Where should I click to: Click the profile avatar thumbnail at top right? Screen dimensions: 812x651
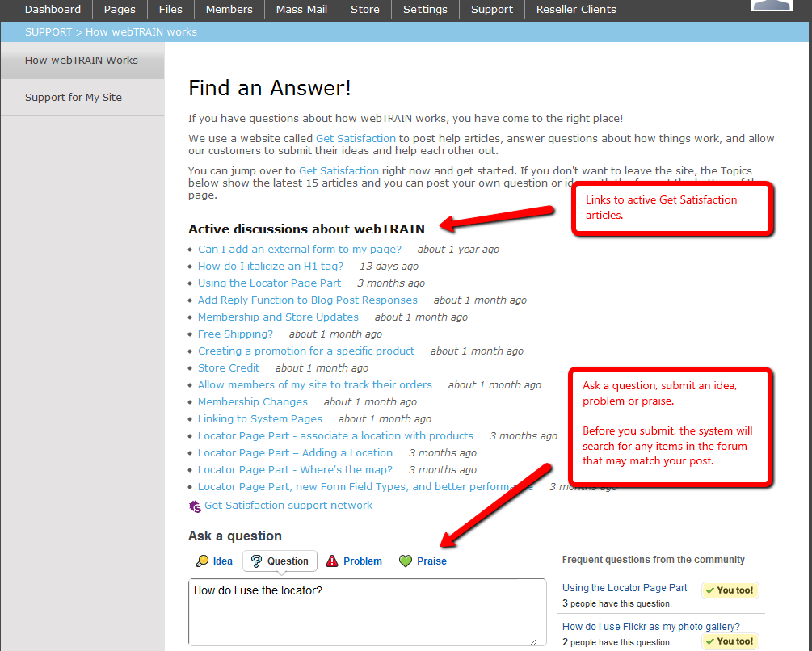[771, 5]
